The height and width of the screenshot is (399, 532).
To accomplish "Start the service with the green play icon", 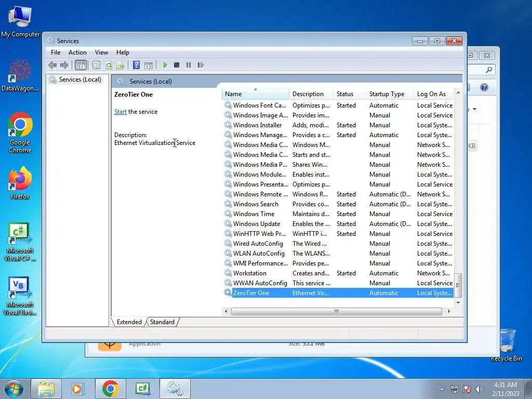I will [165, 65].
